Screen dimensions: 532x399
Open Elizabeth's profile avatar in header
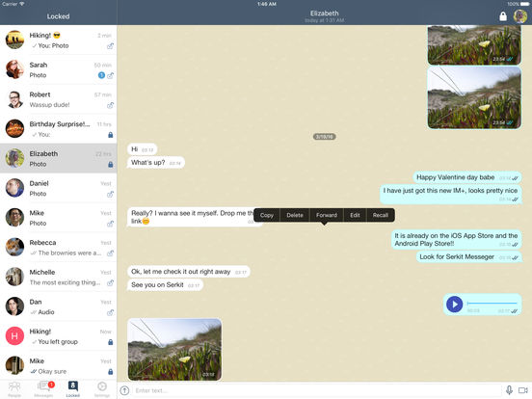click(519, 16)
